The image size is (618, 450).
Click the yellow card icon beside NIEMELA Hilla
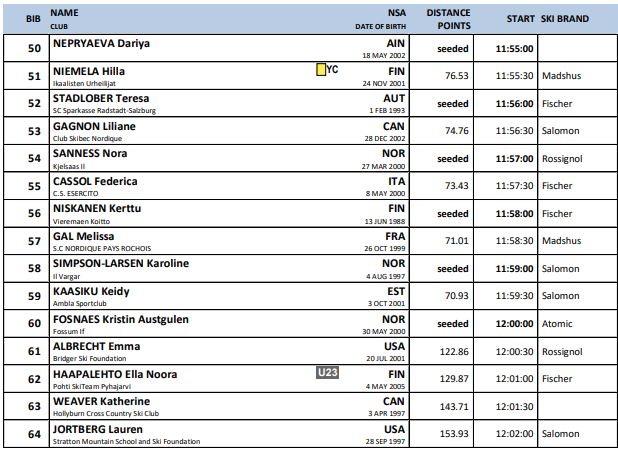tap(321, 70)
